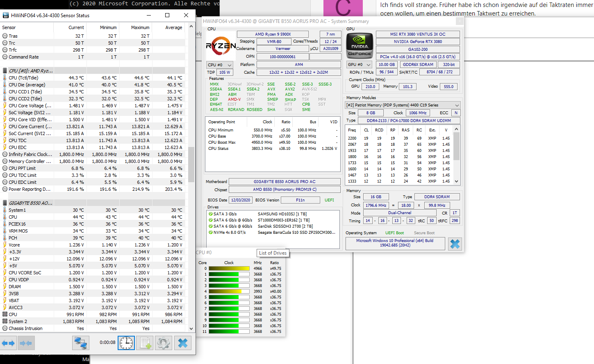The image size is (594, 364).
Task: Select the CPU [#0]: AMD Ryz… sensor group row
Action: pos(93,71)
